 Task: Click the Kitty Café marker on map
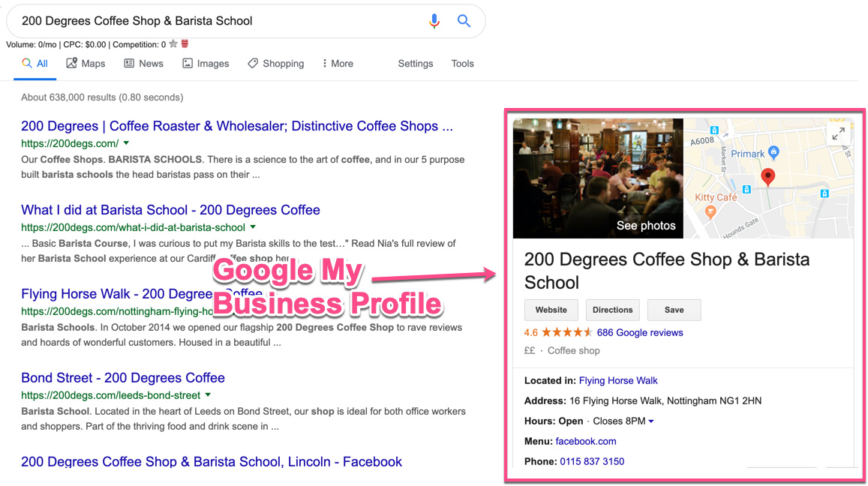pyautogui.click(x=710, y=211)
